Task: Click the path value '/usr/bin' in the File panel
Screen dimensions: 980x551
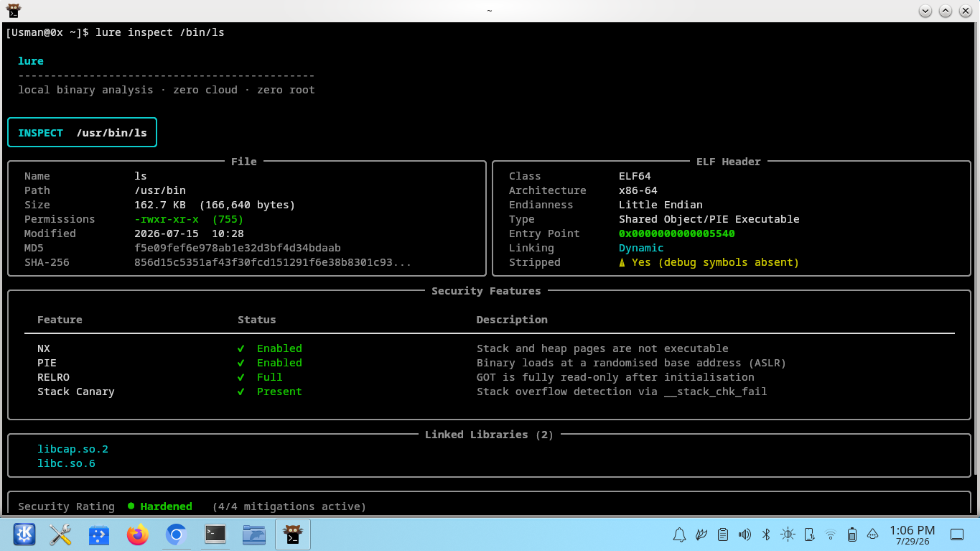Action: point(160,190)
